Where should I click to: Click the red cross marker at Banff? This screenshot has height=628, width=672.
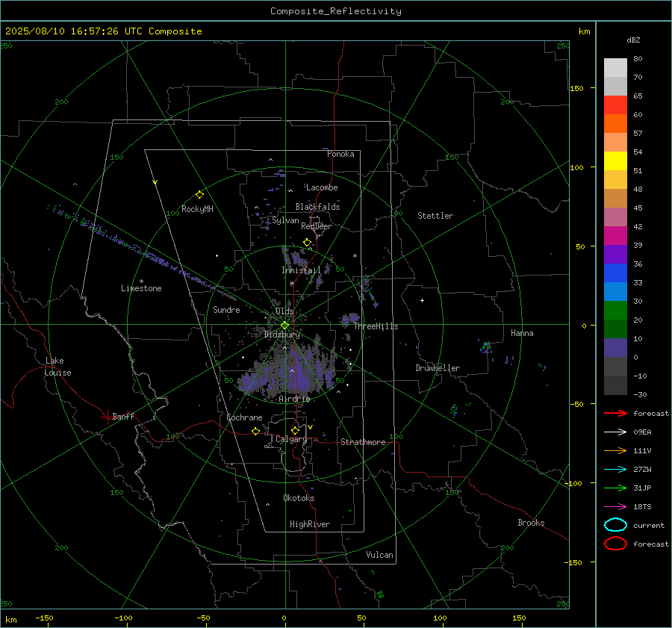pyautogui.click(x=107, y=417)
